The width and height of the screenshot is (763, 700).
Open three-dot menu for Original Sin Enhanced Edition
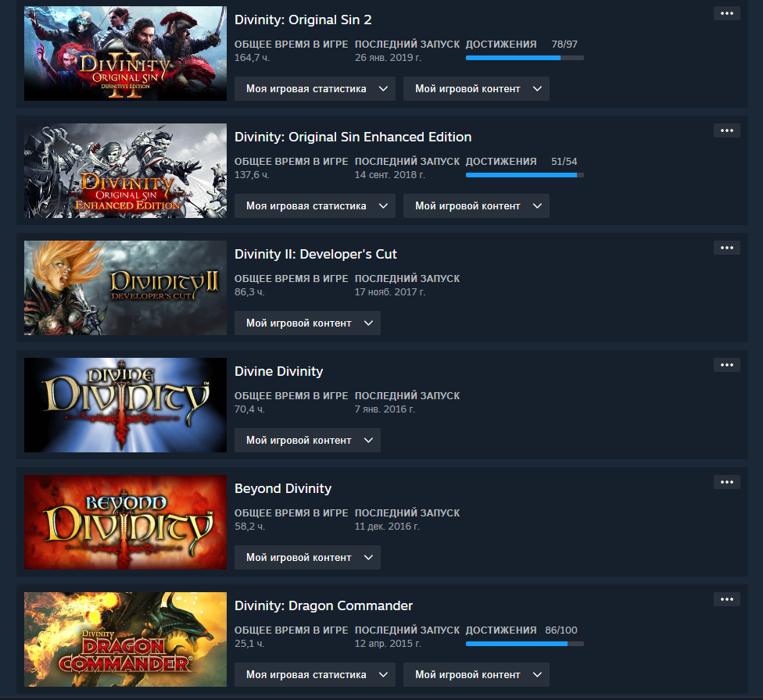coord(726,130)
